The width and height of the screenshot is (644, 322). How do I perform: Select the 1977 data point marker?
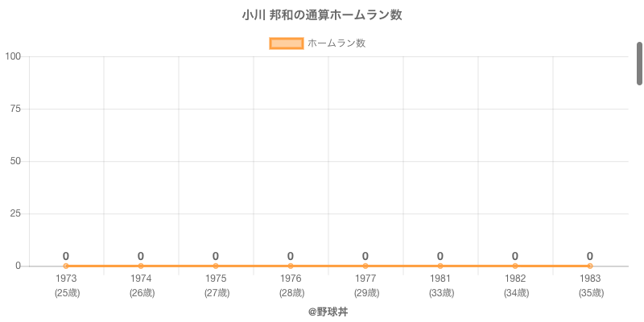point(365,266)
